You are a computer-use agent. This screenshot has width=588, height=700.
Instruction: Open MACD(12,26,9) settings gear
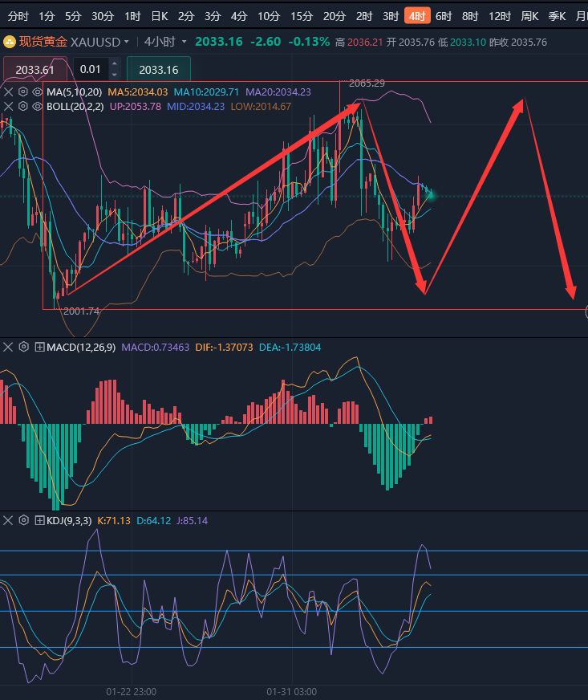(x=23, y=347)
